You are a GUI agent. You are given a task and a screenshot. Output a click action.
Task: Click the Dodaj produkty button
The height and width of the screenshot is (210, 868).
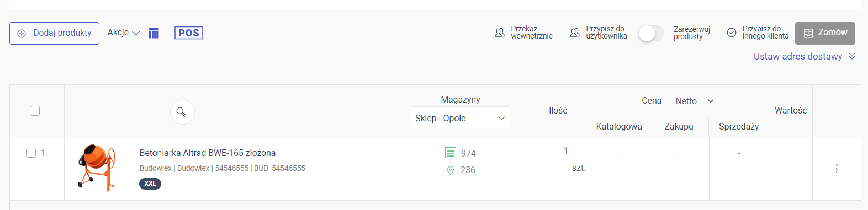pos(54,33)
